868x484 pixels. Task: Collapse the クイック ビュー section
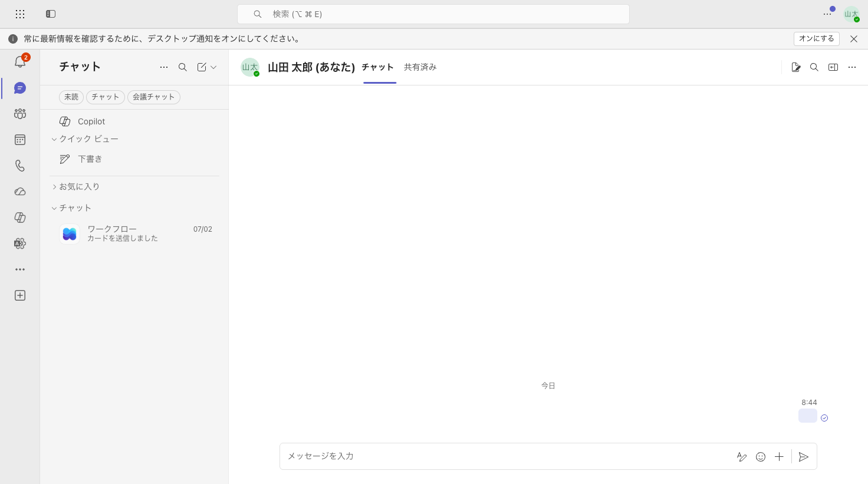[x=86, y=139]
